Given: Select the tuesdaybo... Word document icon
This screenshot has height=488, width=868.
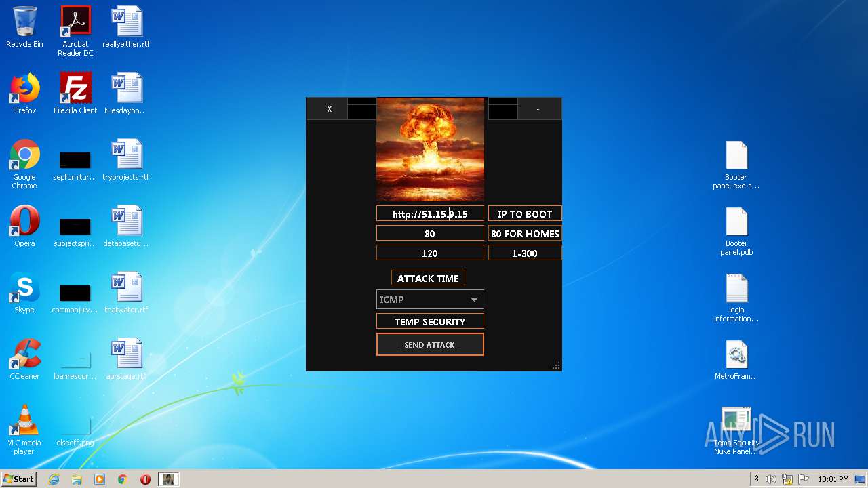Looking at the screenshot, I should tap(126, 94).
